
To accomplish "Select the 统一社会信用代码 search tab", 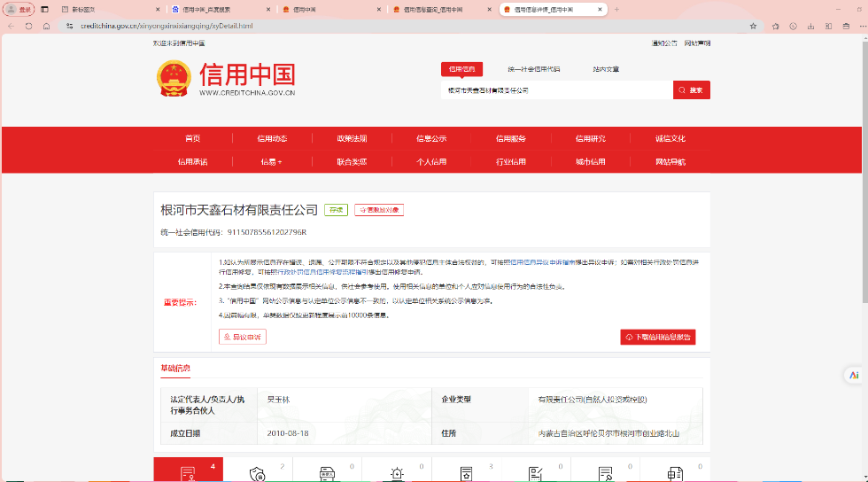I will tap(533, 69).
